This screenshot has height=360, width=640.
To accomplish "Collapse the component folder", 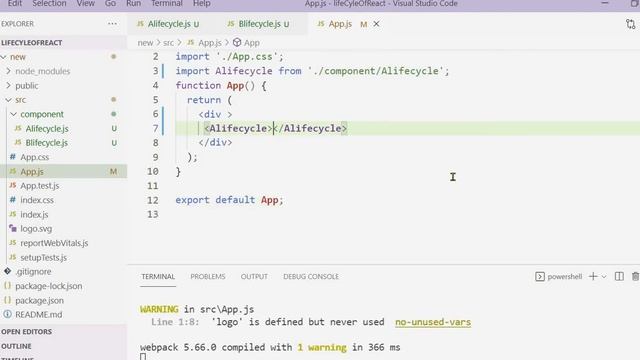I will 14,114.
